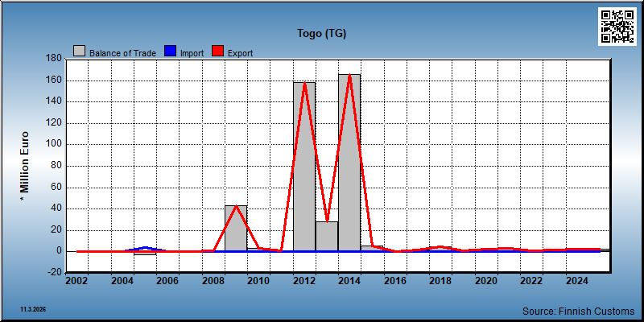The image size is (644, 322).
Task: Select the 'Balance of Trade' legend label
Action: [x=122, y=53]
